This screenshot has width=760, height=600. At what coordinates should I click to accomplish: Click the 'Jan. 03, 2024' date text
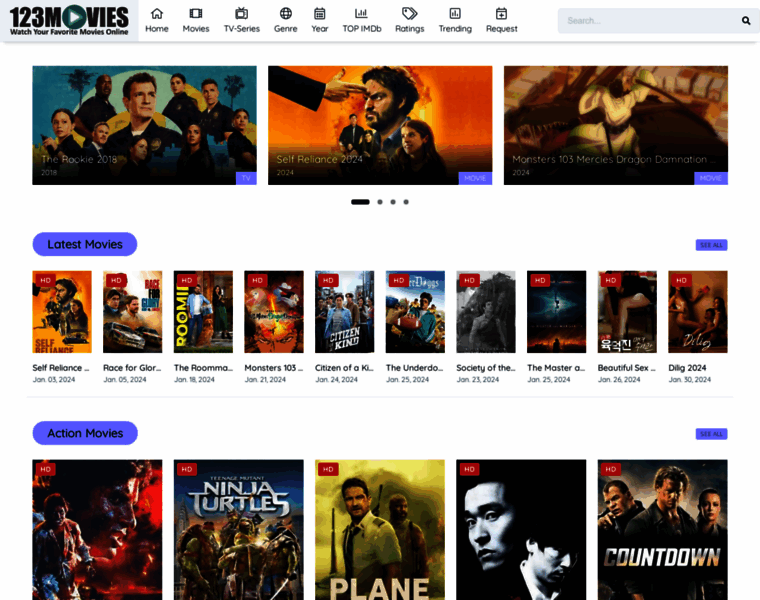[54, 379]
